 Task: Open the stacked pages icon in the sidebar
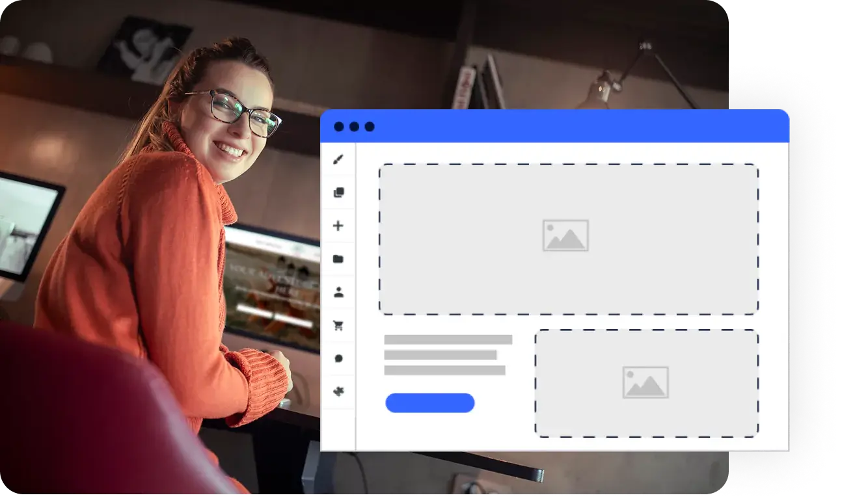click(338, 192)
